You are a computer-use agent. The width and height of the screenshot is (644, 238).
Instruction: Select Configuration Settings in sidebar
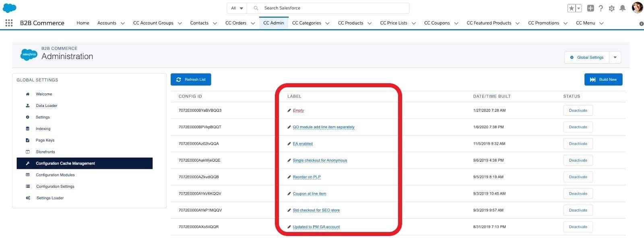click(55, 187)
